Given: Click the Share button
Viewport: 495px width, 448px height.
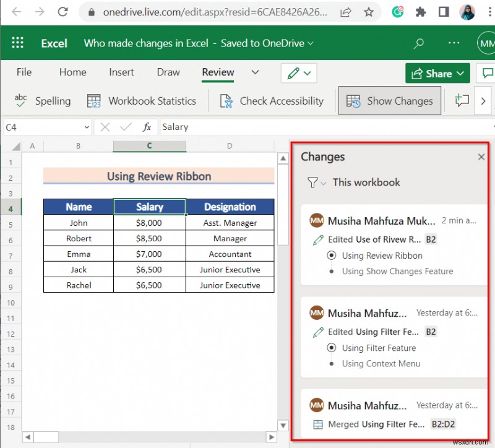Looking at the screenshot, I should point(437,73).
